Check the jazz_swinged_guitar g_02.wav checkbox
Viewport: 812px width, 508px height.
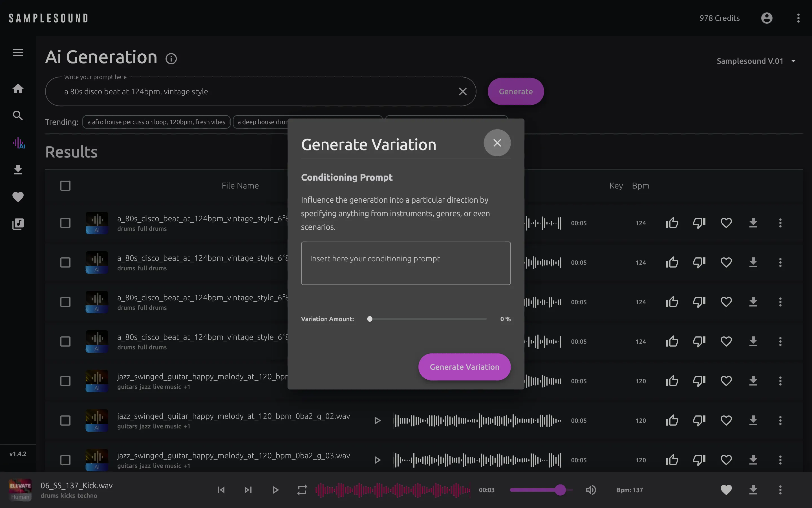coord(65,420)
